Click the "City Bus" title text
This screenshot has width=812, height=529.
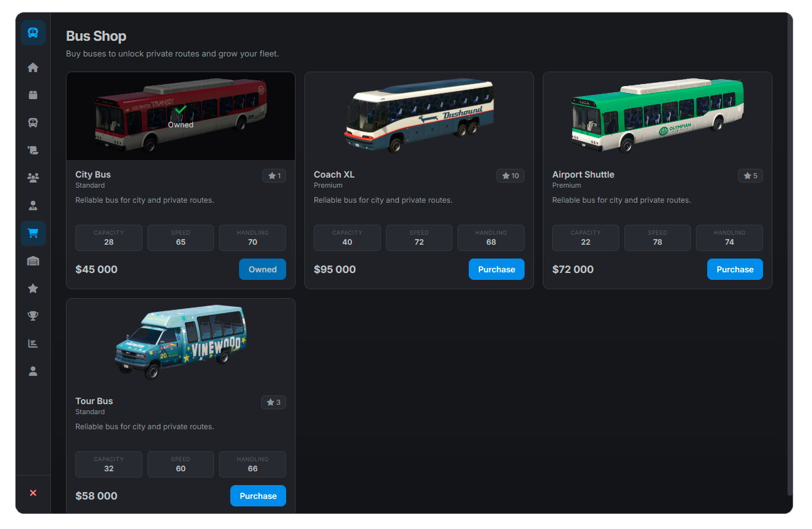93,174
